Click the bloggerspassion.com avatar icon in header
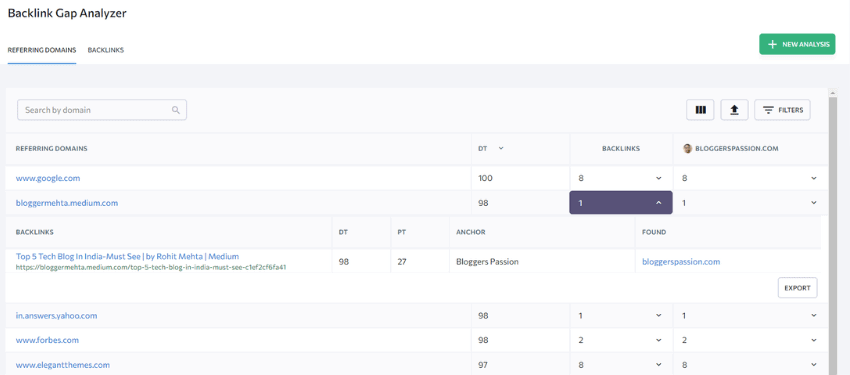The image size is (850, 375). (x=687, y=148)
